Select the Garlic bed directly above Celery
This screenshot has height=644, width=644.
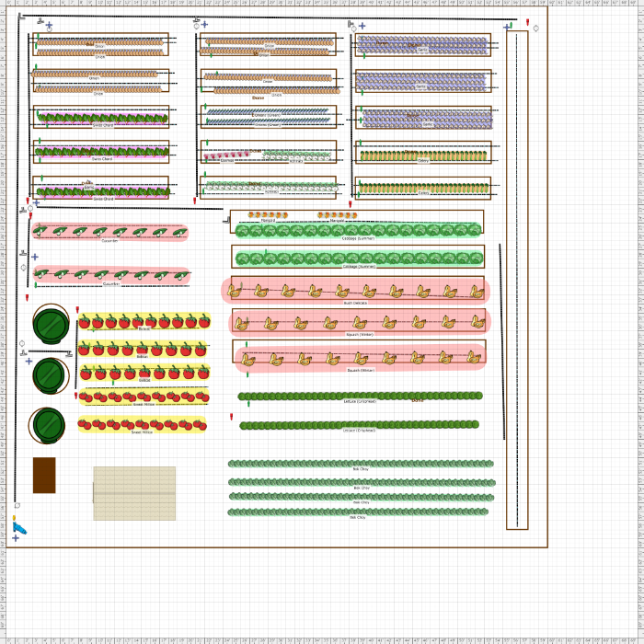tap(423, 118)
